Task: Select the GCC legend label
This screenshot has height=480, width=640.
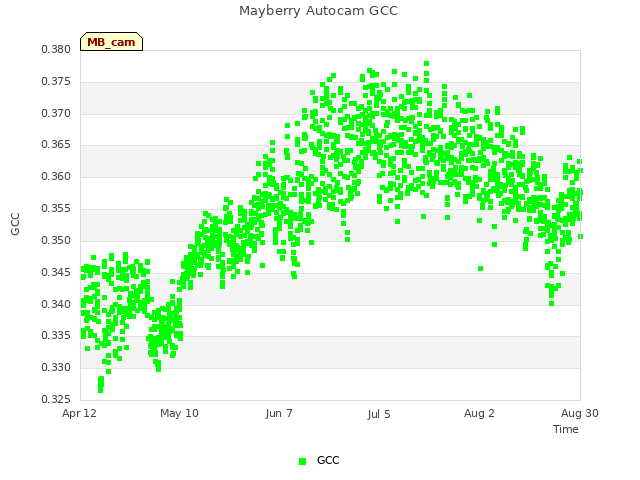Action: [328, 460]
